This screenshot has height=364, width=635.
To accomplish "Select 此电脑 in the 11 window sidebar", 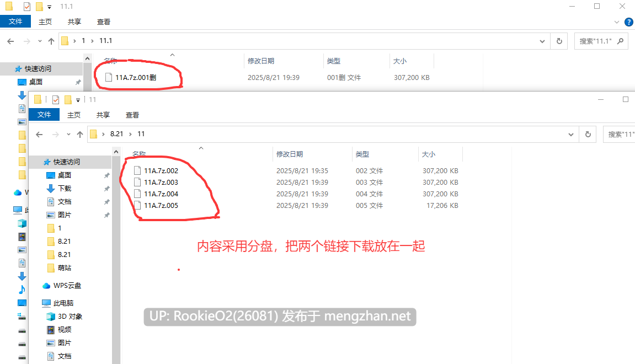I will point(63,303).
